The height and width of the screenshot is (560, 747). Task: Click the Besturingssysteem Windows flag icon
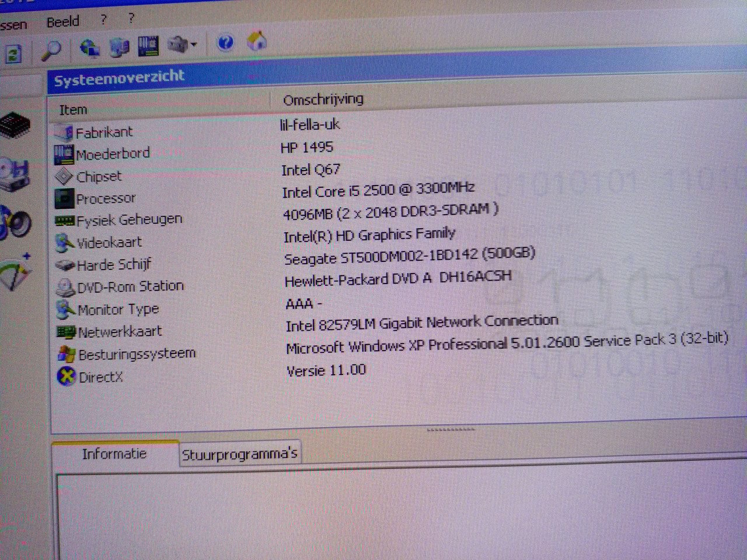67,354
